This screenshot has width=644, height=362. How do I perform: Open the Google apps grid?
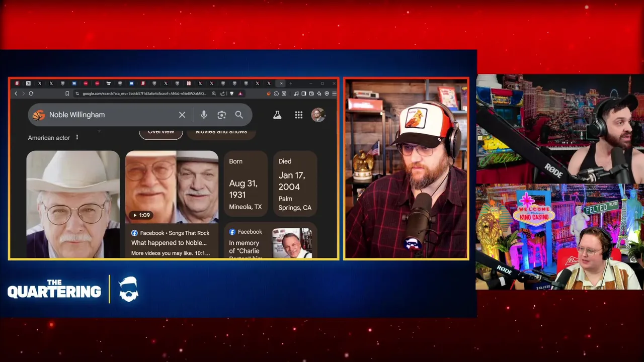pyautogui.click(x=299, y=115)
